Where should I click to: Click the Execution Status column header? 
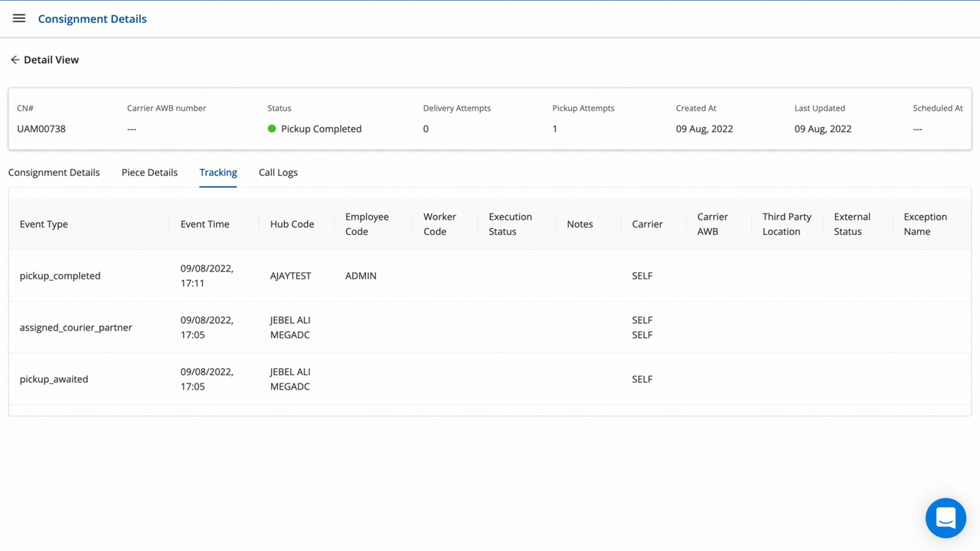tap(510, 224)
